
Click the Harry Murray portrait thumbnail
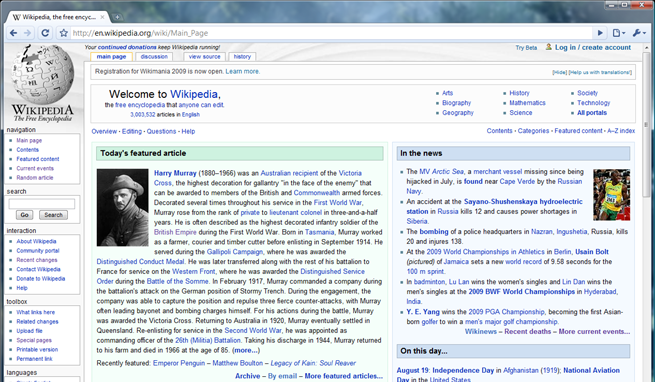(122, 207)
